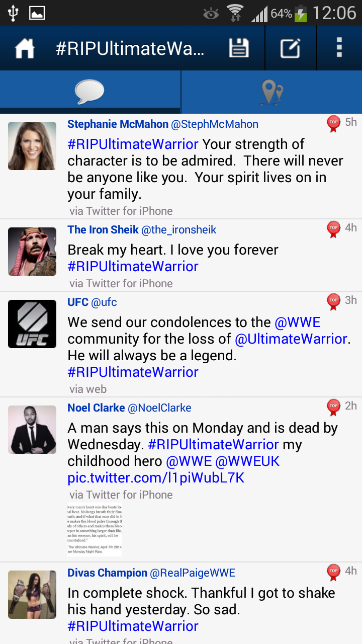This screenshot has height=644, width=362.
Task: Open the battery indicator in the status bar
Action: (x=300, y=14)
